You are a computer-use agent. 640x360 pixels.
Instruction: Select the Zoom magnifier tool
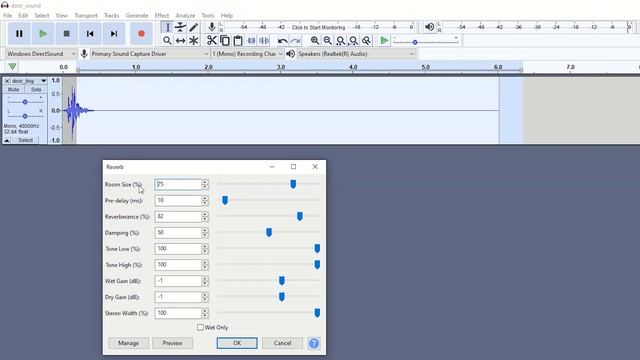pyautogui.click(x=167, y=40)
